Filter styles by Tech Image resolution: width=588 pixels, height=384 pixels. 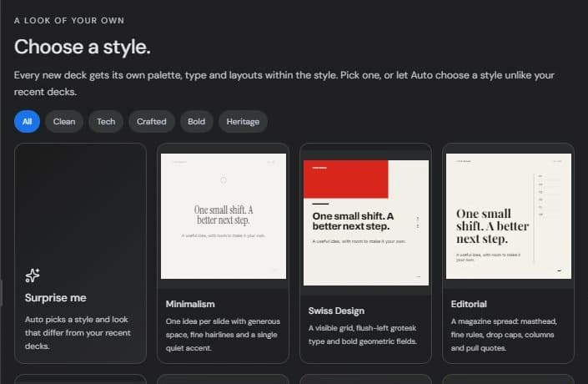coord(106,122)
